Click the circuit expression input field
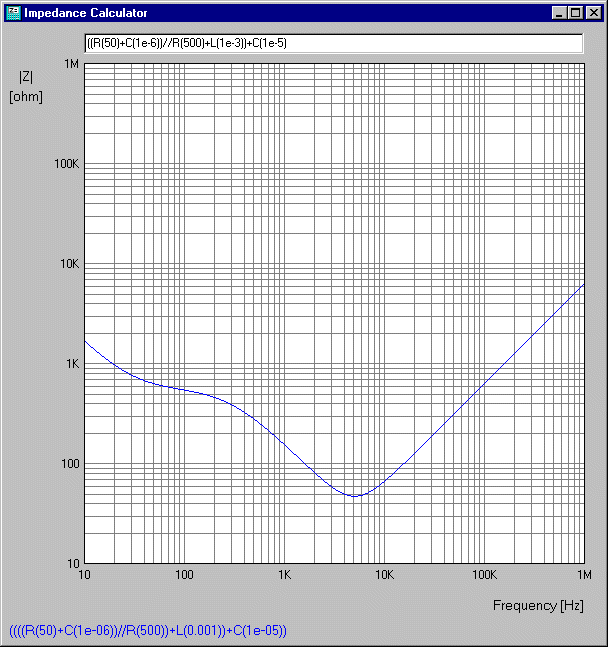The width and height of the screenshot is (608, 647). 333,44
